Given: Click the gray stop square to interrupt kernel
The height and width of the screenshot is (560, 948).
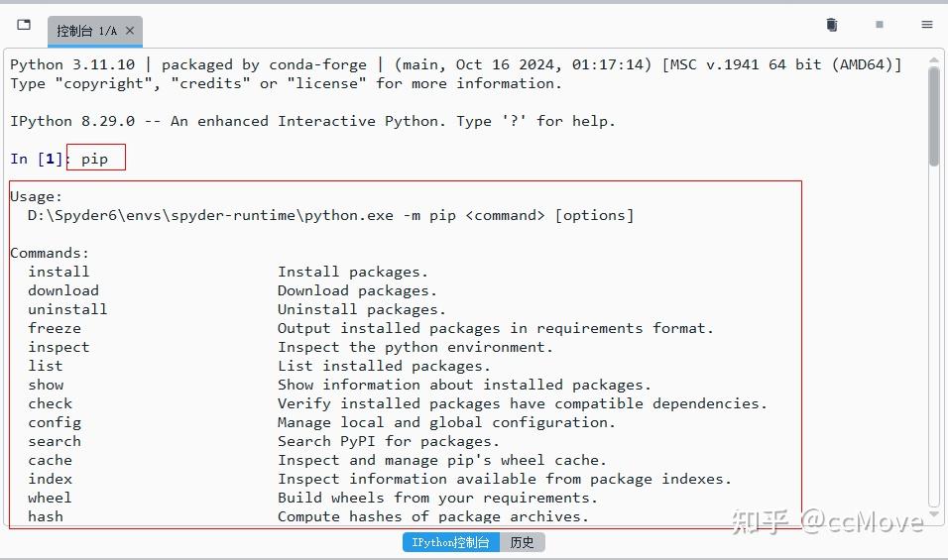Looking at the screenshot, I should pyautogui.click(x=879, y=25).
